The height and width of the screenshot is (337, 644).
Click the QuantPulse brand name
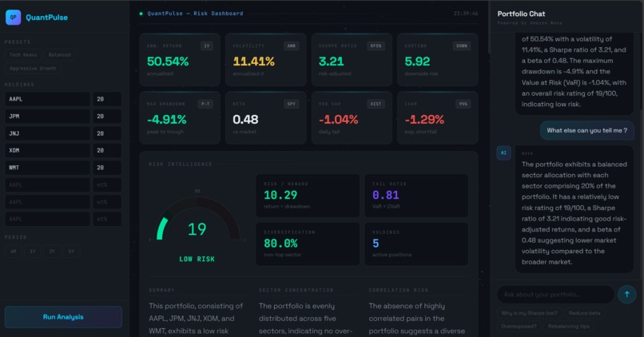pos(46,18)
